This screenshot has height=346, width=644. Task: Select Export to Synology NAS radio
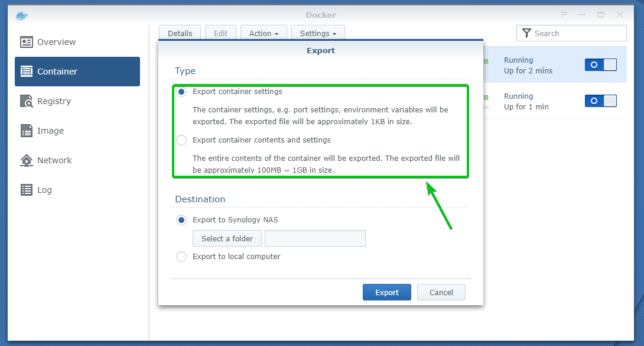click(x=181, y=220)
